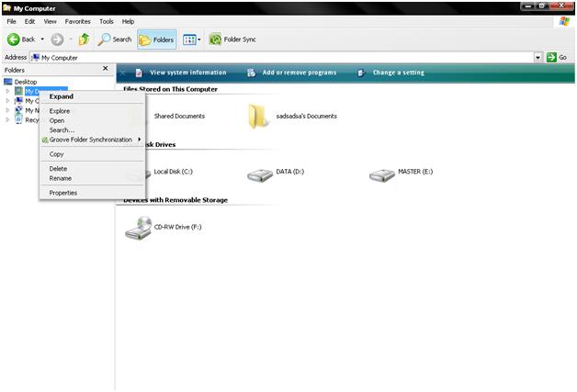The image size is (577, 392).
Task: Go up one folder level icon
Action: point(85,39)
